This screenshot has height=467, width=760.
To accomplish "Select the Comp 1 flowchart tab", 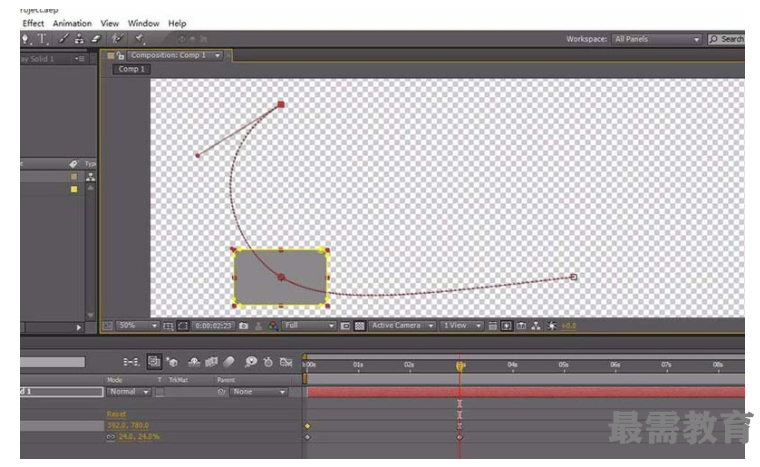I will (131, 69).
